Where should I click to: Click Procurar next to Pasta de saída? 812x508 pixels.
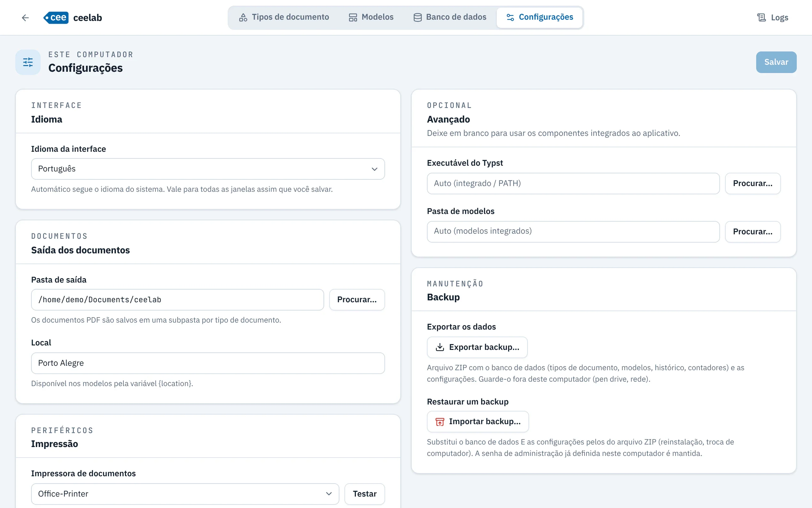pos(357,300)
